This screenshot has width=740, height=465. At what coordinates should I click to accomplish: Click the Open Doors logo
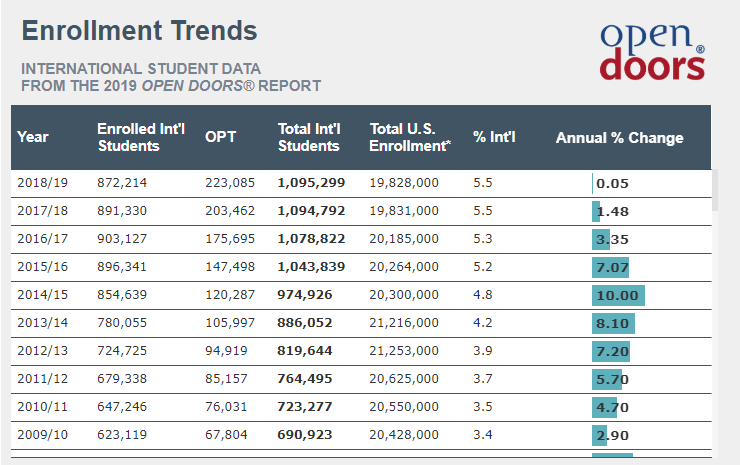tap(652, 52)
